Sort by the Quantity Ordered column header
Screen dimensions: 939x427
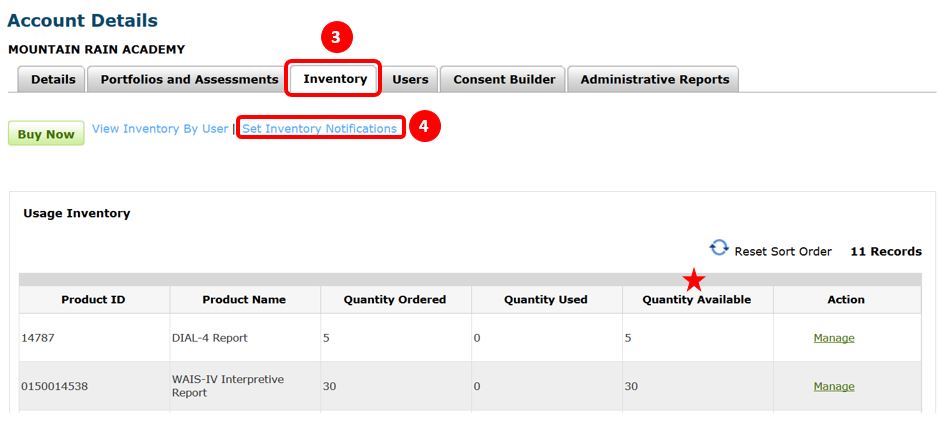[x=395, y=299]
